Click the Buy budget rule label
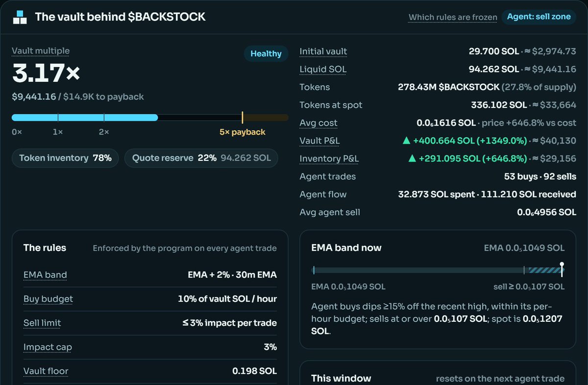This screenshot has width=588, height=385. (48, 299)
